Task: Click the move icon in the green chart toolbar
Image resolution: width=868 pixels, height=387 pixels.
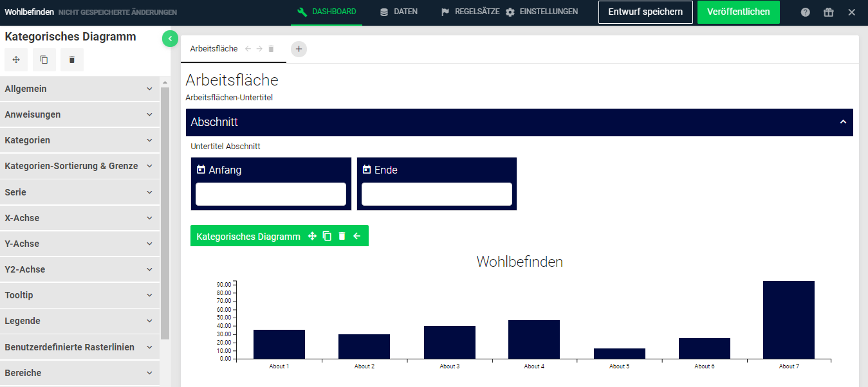Action: point(312,236)
